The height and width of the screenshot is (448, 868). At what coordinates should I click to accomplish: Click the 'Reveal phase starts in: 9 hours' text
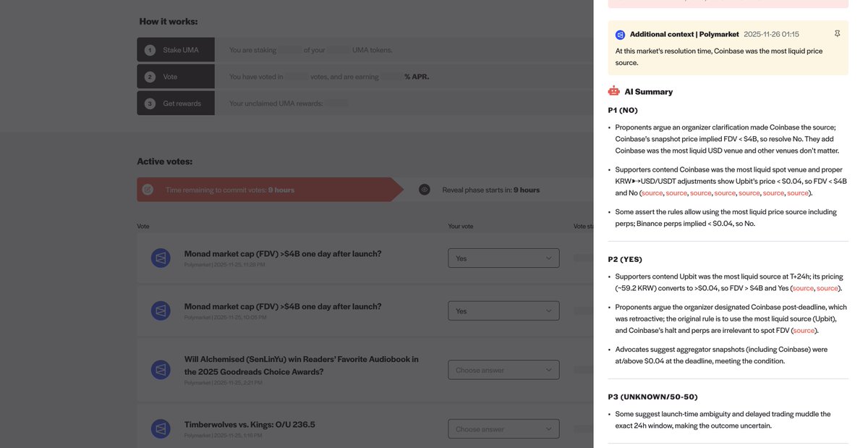pos(491,190)
